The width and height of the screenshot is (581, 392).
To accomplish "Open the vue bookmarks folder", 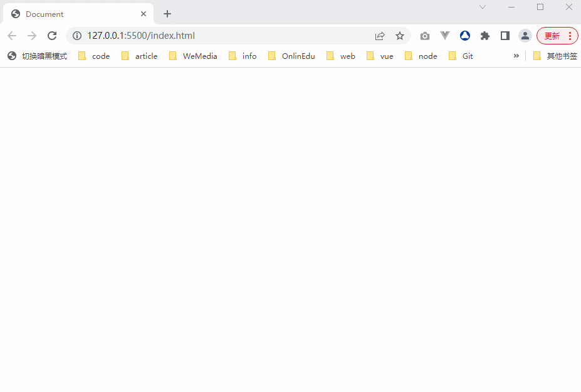I will [x=380, y=56].
